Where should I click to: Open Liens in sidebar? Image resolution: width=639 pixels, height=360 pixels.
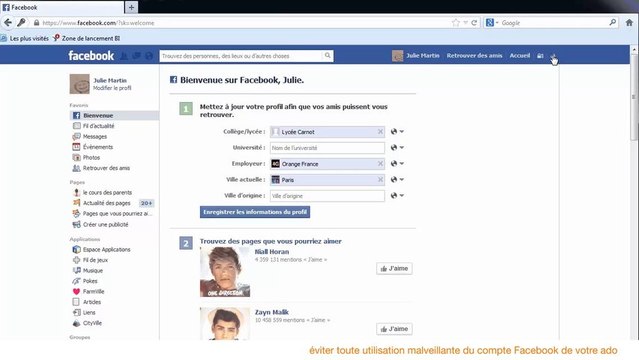coord(89,313)
